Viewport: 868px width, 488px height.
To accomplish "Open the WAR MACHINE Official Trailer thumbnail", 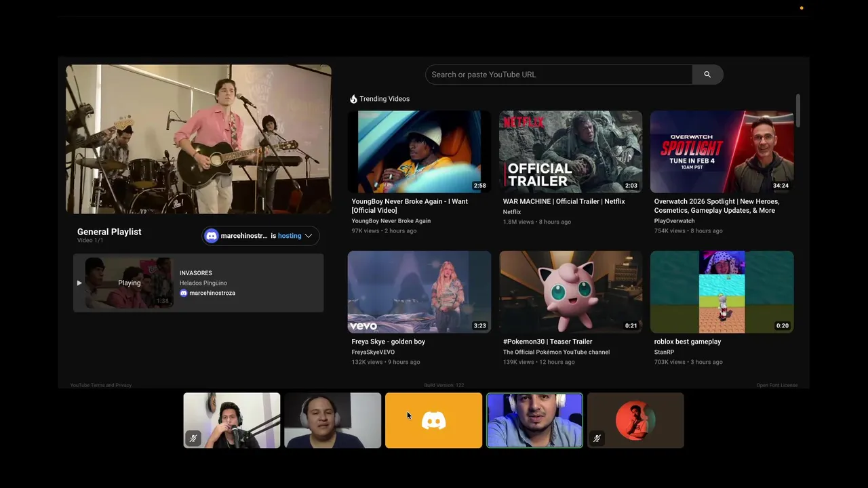I will pyautogui.click(x=570, y=152).
